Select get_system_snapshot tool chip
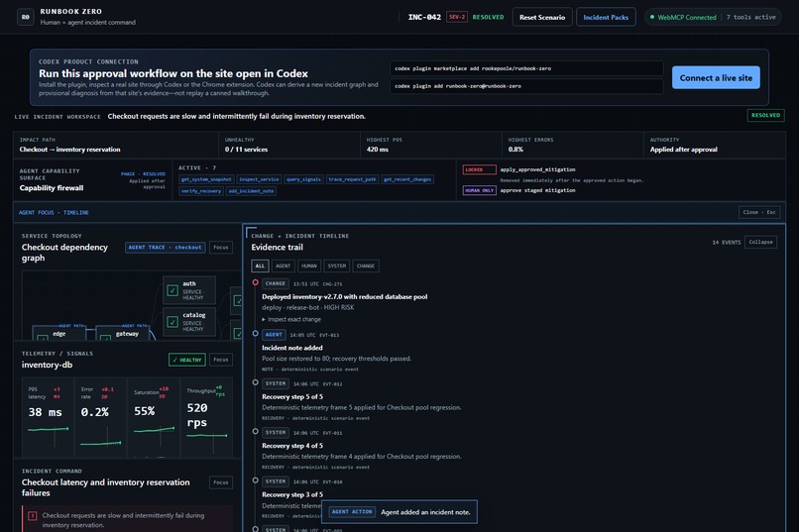The width and height of the screenshot is (799, 532). [x=206, y=179]
